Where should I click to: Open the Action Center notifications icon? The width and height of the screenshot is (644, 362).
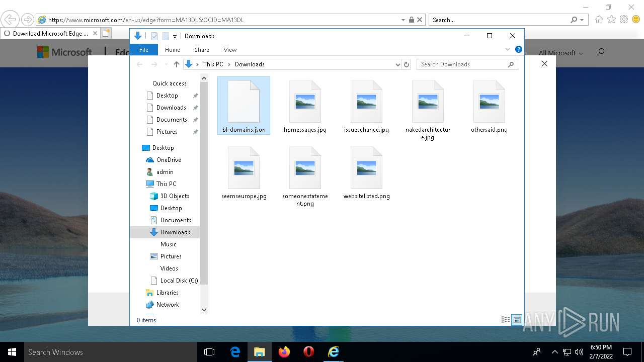click(x=627, y=352)
